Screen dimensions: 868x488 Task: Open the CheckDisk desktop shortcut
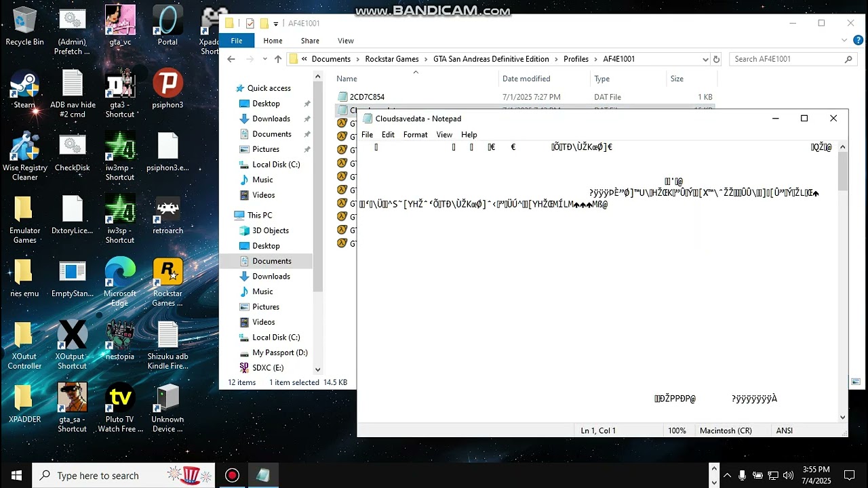[72, 152]
